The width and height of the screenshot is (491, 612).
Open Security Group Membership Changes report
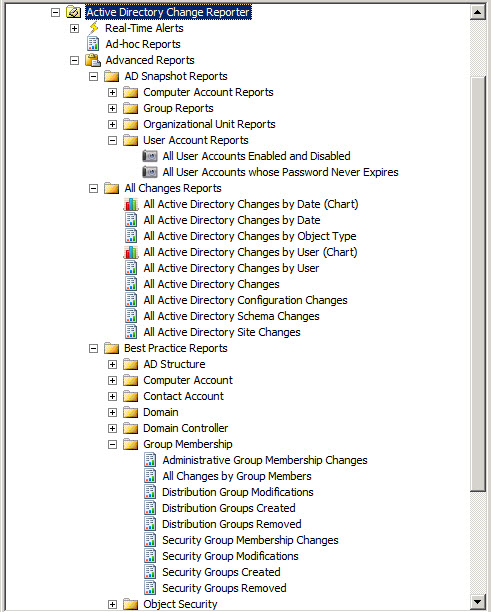pyautogui.click(x=250, y=540)
